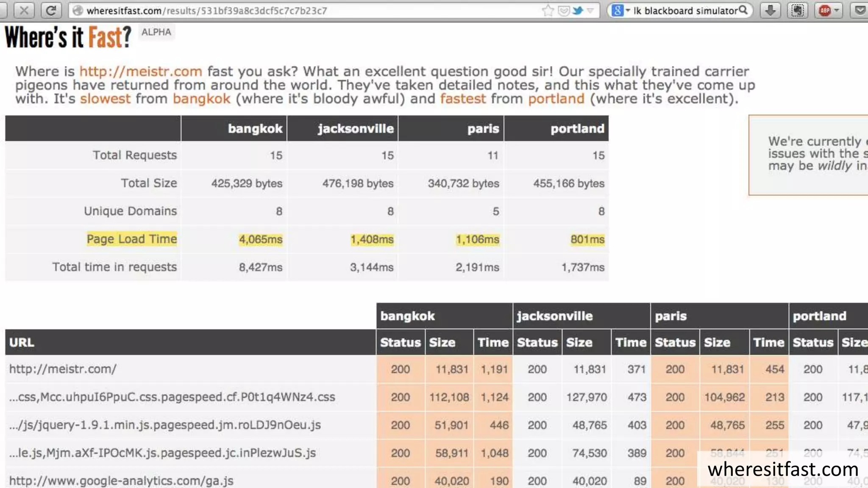Click the meistr.com link in the intro text

[141, 71]
